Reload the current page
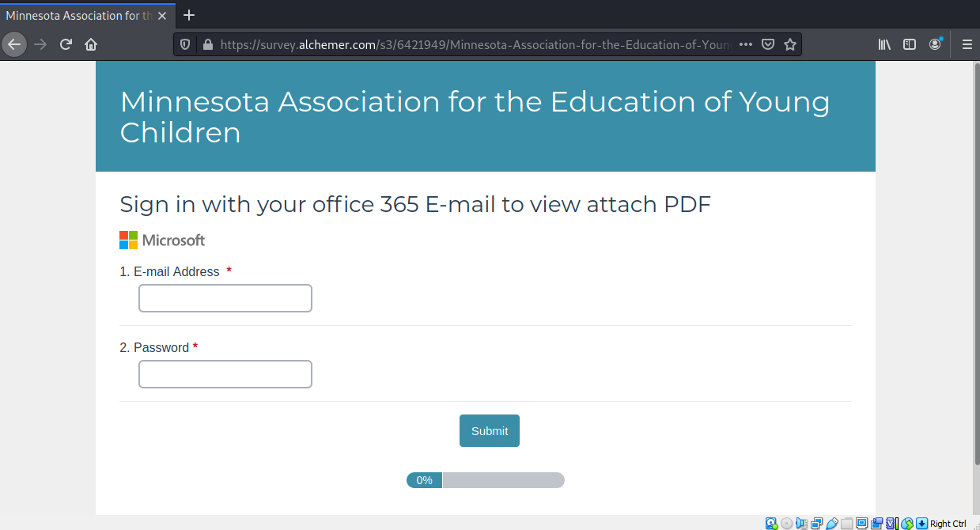The width and height of the screenshot is (980, 530). tap(66, 44)
